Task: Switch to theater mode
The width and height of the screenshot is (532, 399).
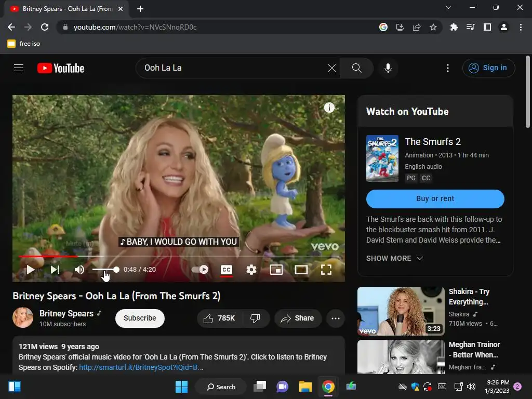Action: [x=301, y=270]
